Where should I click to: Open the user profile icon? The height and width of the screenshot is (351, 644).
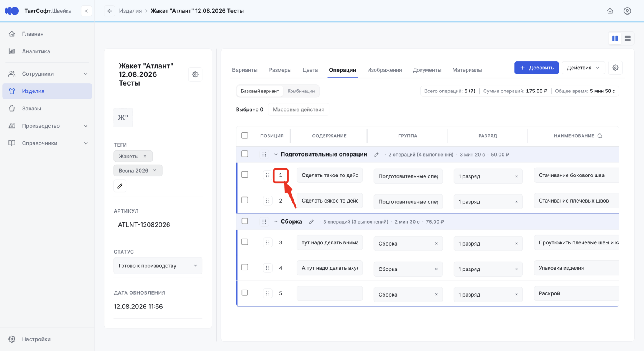[627, 11]
